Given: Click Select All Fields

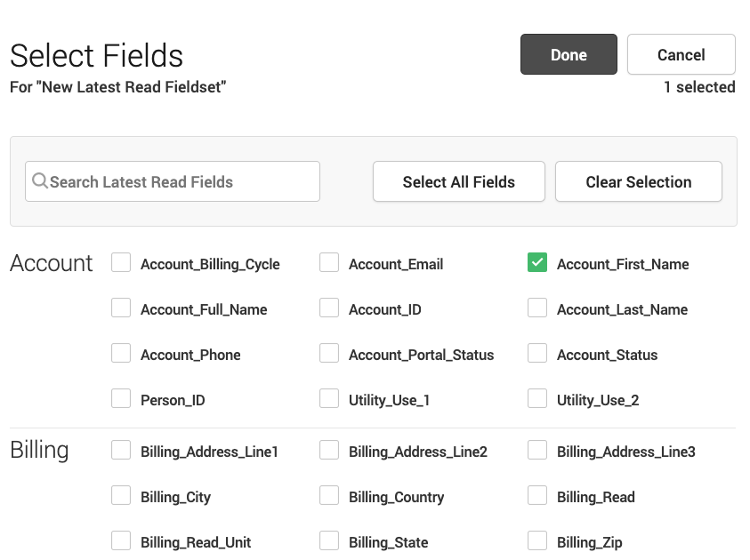Looking at the screenshot, I should click(458, 181).
